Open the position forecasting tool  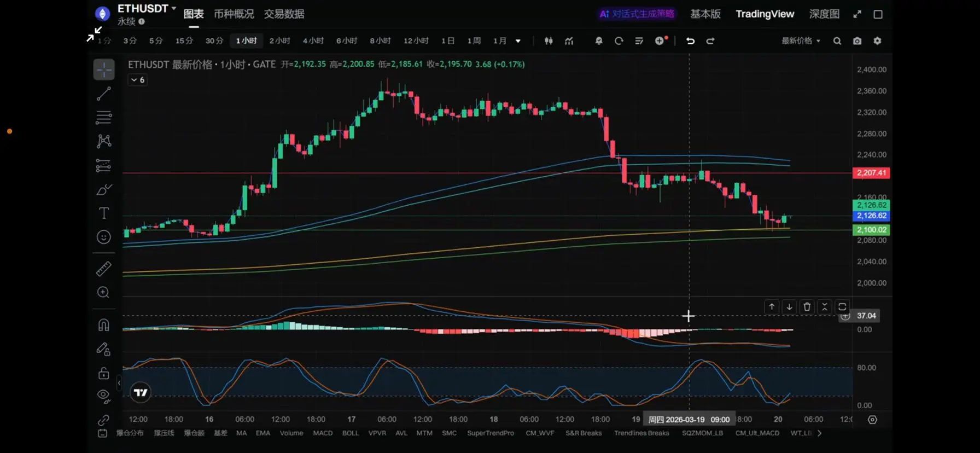pyautogui.click(x=104, y=165)
